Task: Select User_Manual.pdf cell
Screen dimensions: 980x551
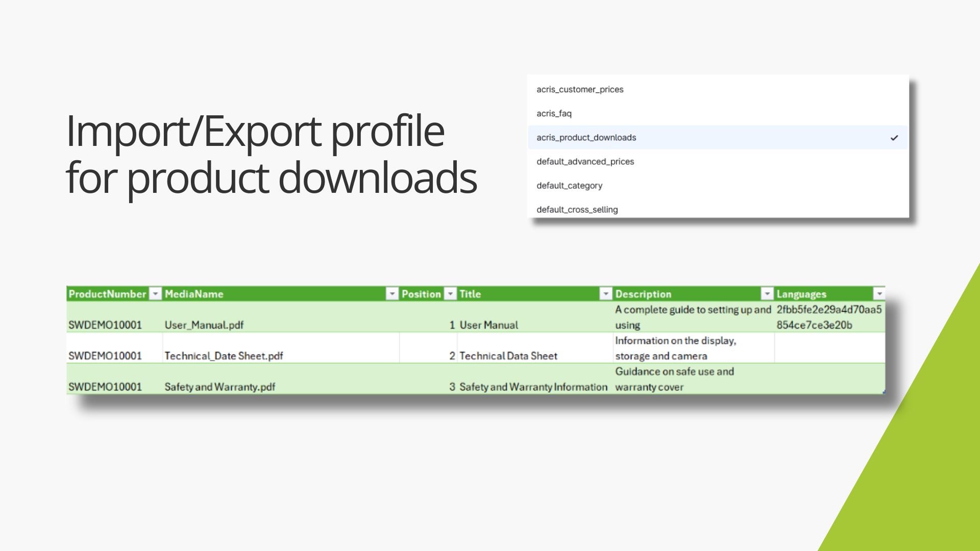Action: click(x=281, y=317)
